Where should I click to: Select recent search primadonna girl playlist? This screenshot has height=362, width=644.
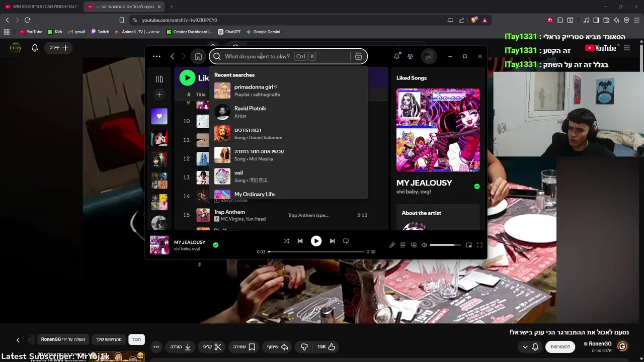pyautogui.click(x=288, y=90)
